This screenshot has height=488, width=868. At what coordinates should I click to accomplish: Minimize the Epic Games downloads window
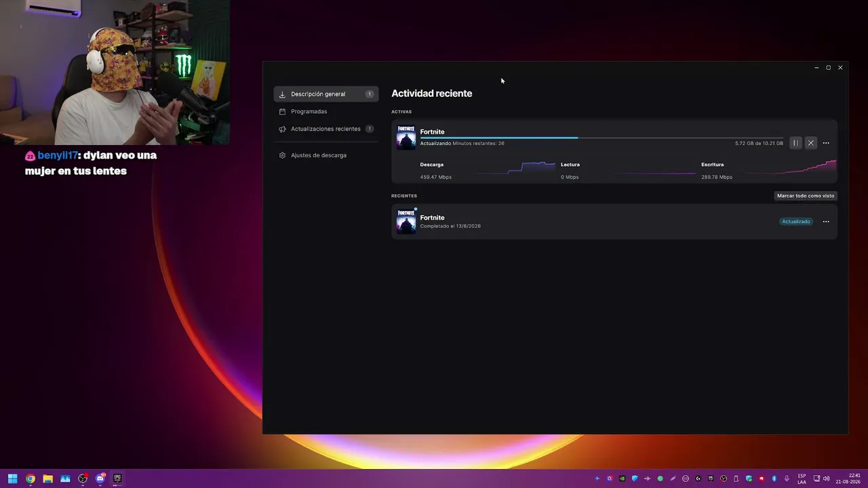(816, 68)
